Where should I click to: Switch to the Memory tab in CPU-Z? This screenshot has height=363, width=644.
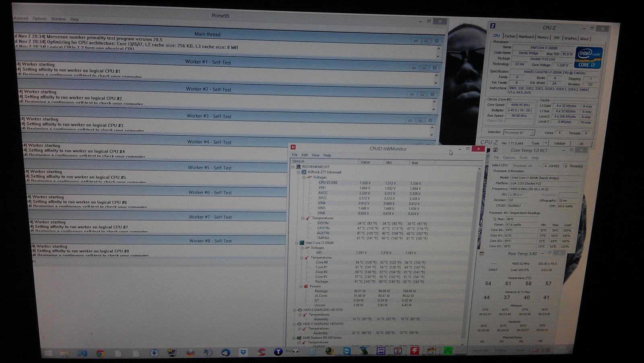pyautogui.click(x=543, y=37)
